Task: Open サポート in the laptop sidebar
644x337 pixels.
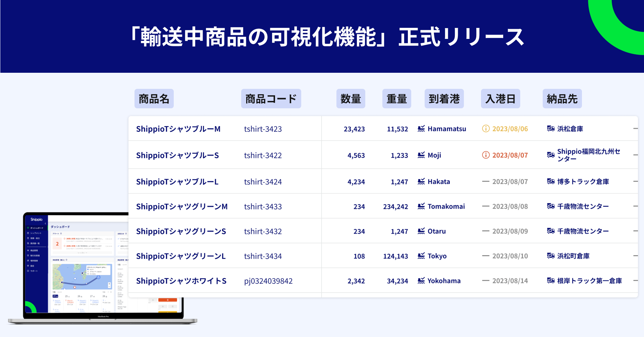Action: click(33, 271)
